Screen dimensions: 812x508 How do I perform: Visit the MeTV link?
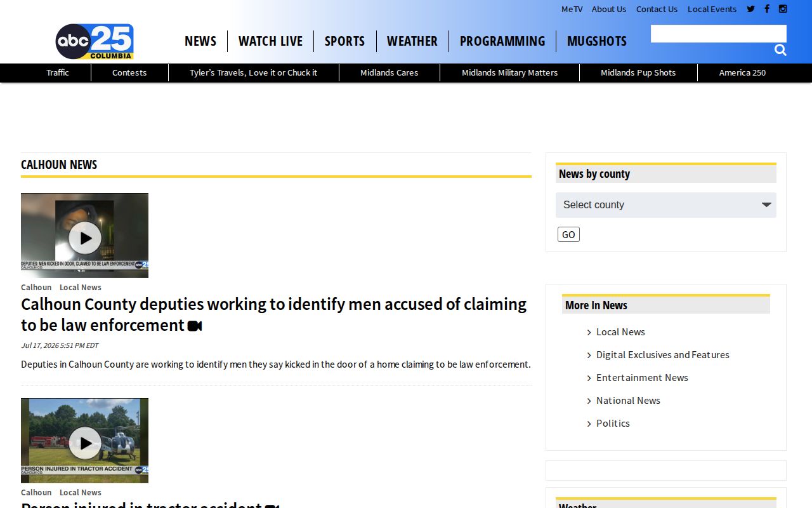click(x=572, y=9)
